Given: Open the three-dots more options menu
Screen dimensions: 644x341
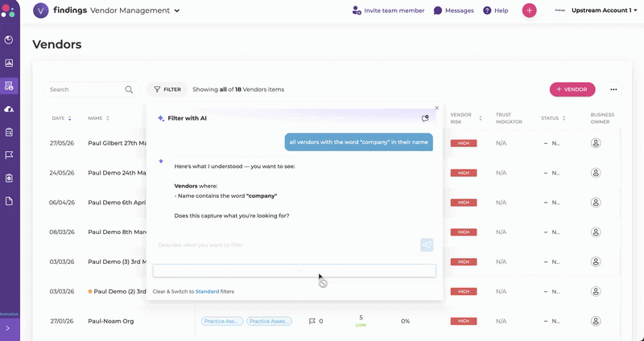Looking at the screenshot, I should pyautogui.click(x=613, y=89).
